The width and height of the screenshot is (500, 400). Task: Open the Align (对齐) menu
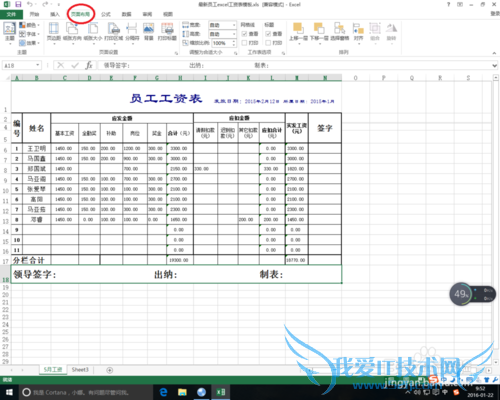[358, 33]
